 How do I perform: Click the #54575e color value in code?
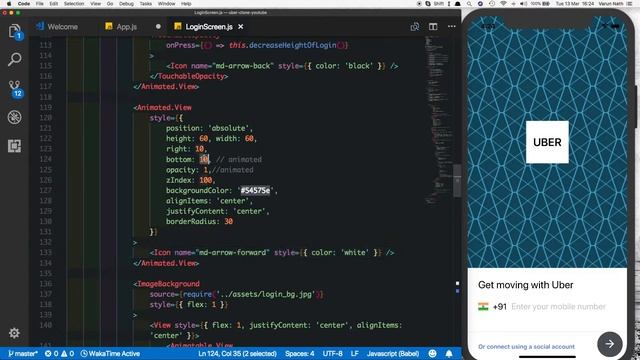point(255,190)
